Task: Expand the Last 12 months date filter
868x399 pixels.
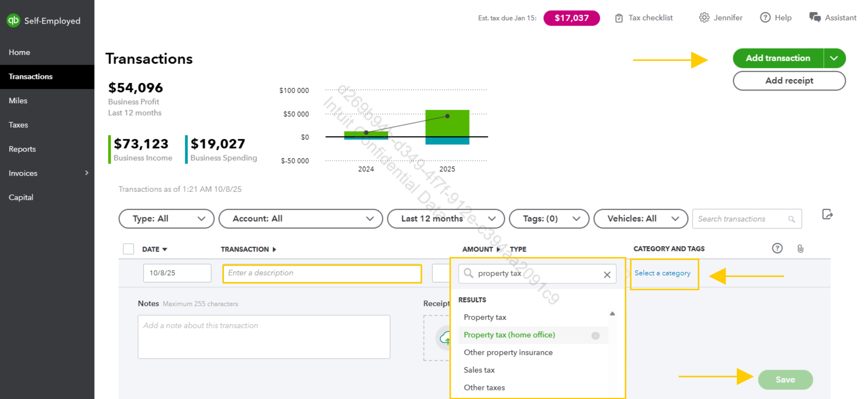Action: click(x=446, y=218)
